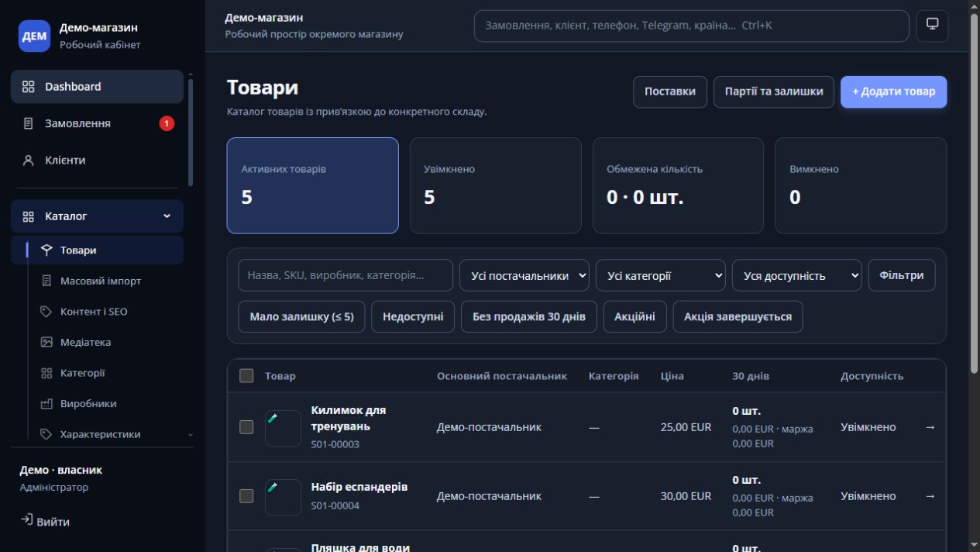Screen dimensions: 980x552
Task: Click the price 30,00 EUR
Action: point(686,496)
